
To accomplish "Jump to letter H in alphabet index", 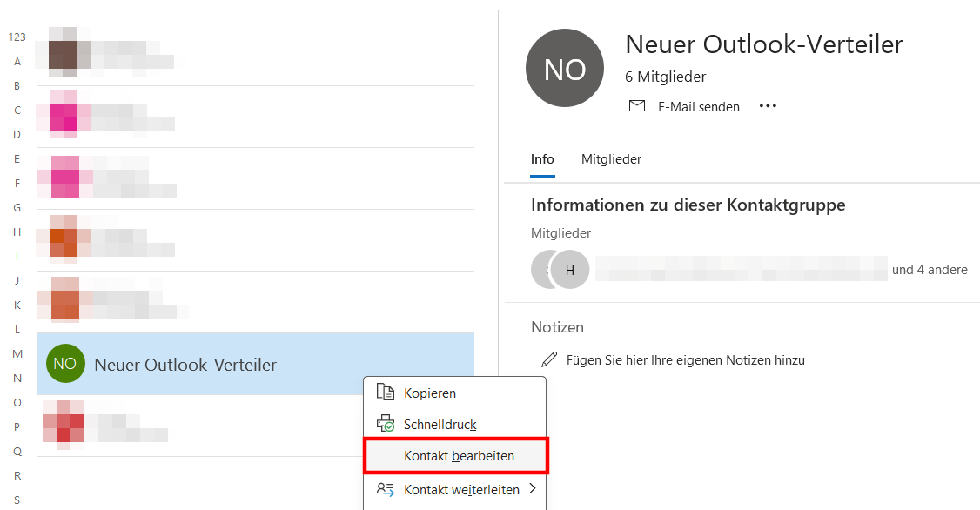I will pyautogui.click(x=17, y=232).
